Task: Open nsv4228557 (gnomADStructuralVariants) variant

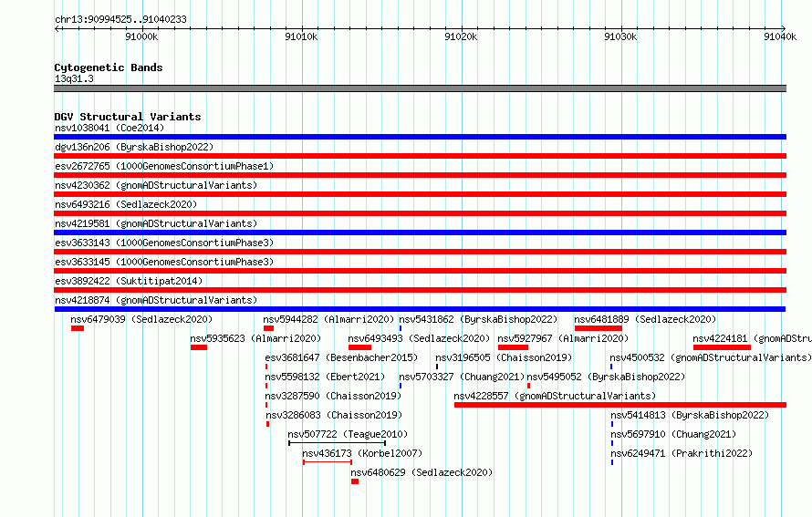Action: (555, 396)
